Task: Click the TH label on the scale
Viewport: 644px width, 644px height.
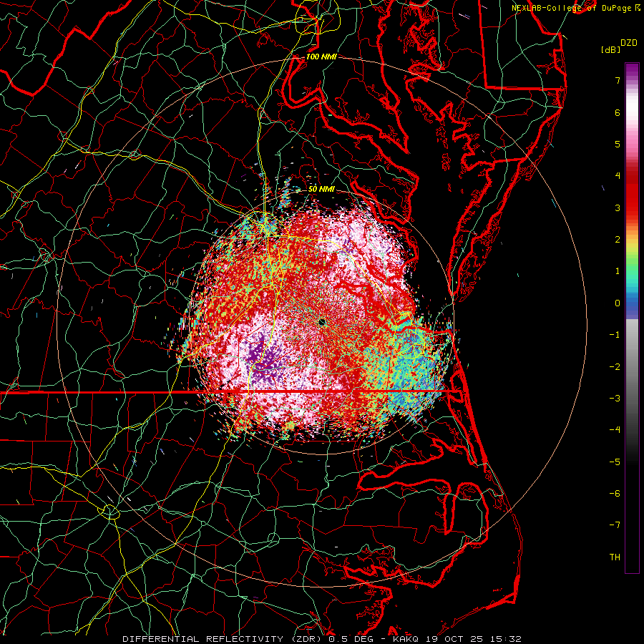Action: [615, 557]
